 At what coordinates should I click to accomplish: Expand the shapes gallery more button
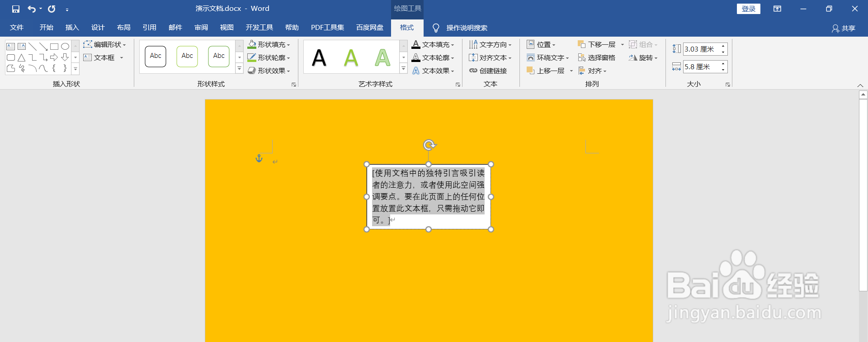tap(75, 69)
